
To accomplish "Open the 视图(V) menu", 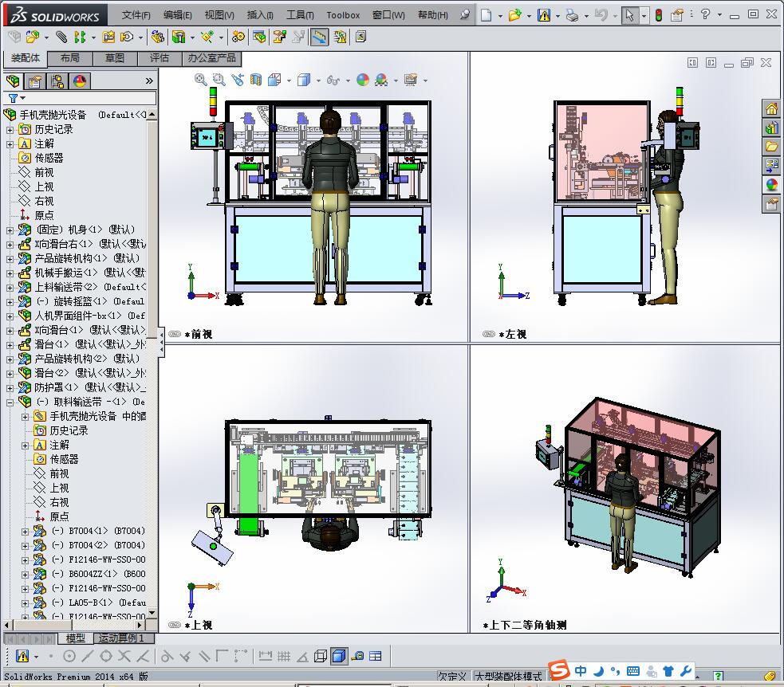I will 219,15.
